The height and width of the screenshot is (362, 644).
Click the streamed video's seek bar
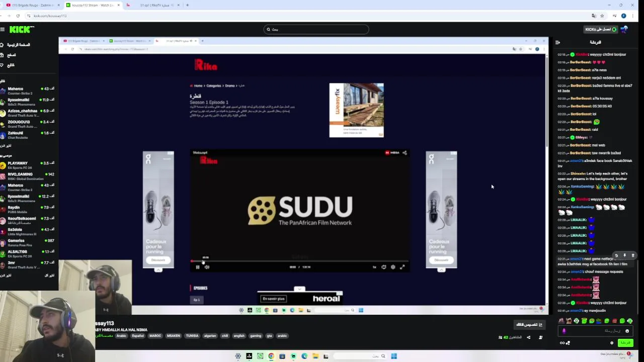coord(300,261)
